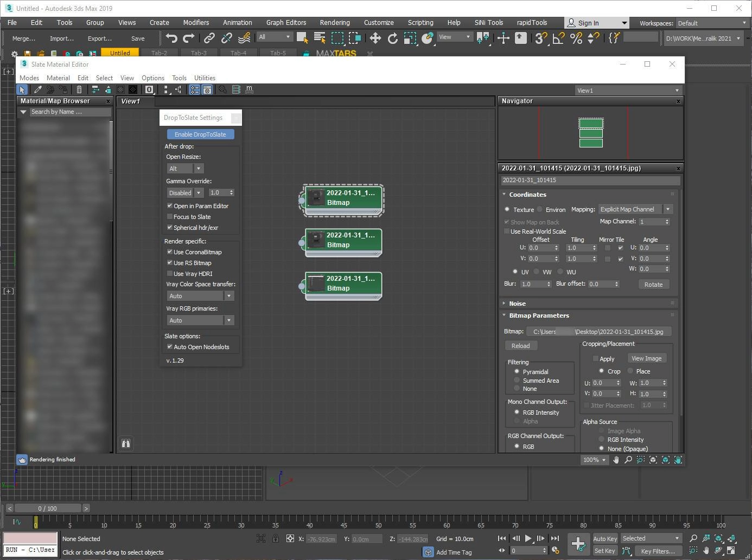The height and width of the screenshot is (560, 752).
Task: Click the Pan hand tool in Slate navigation bar
Action: tap(616, 460)
